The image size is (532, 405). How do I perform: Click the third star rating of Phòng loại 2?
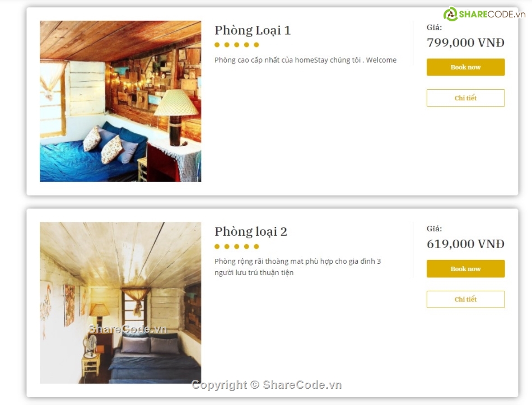coord(235,245)
